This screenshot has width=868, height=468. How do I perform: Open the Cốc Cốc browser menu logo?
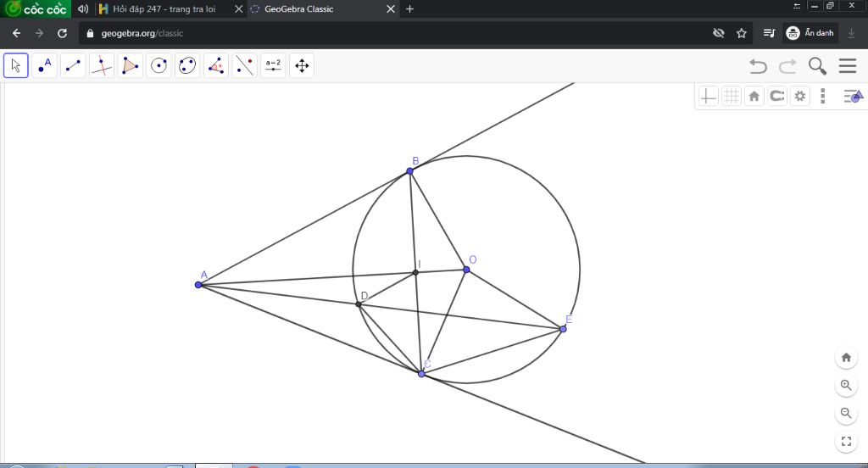pyautogui.click(x=36, y=8)
